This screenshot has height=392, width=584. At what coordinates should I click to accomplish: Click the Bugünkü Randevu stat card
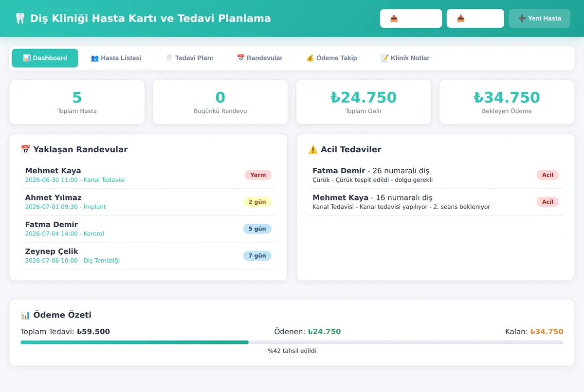tap(220, 102)
